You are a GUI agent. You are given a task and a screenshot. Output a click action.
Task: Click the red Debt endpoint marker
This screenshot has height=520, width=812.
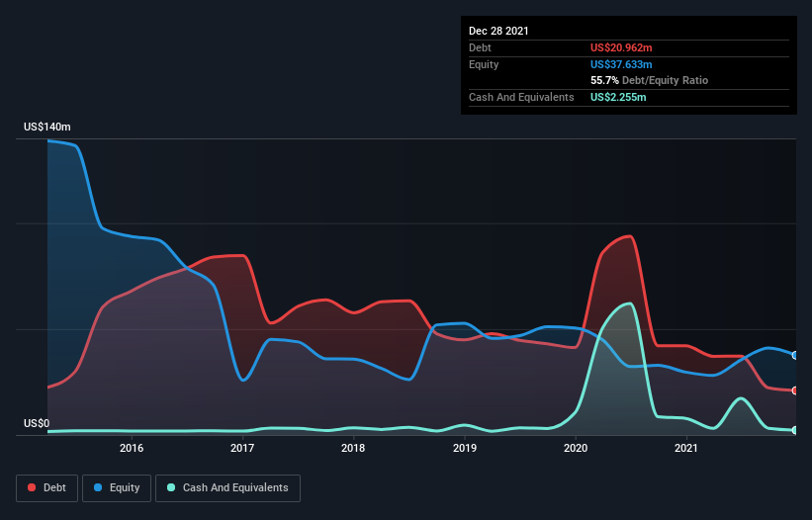click(x=795, y=390)
